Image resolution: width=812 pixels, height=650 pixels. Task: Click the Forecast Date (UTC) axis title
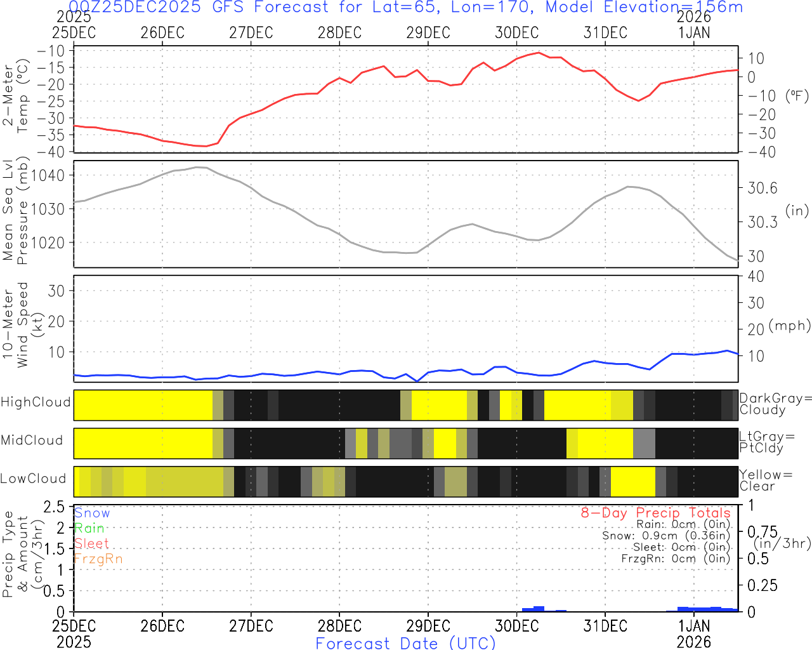406,643
